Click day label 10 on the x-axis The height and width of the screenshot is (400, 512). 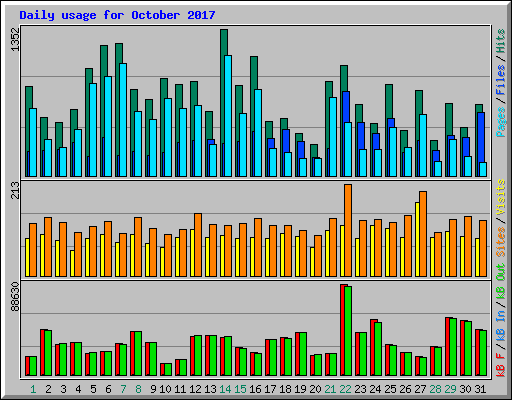point(165,389)
